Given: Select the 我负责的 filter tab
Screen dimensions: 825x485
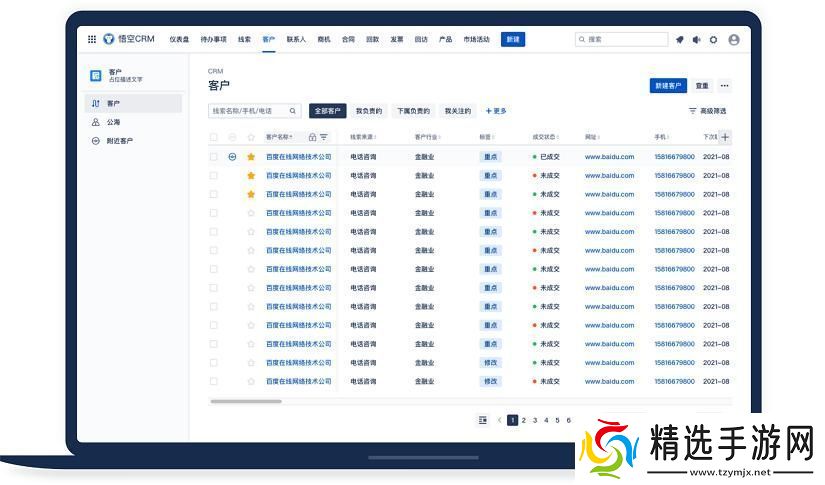Looking at the screenshot, I should tap(368, 111).
